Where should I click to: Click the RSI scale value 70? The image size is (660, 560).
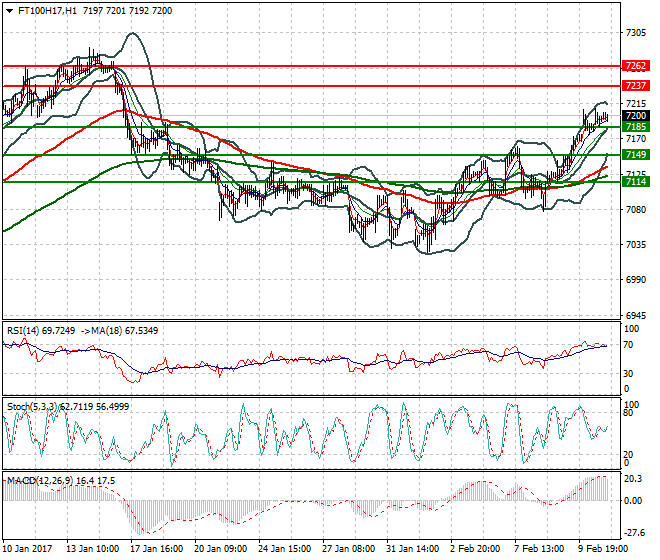(628, 345)
